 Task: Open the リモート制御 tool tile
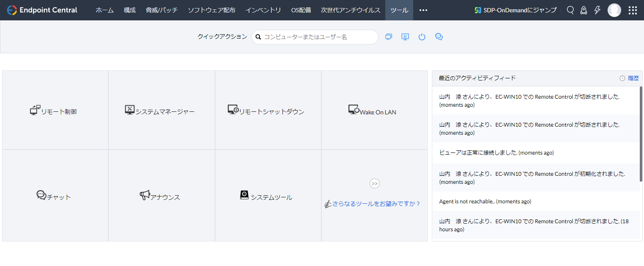(55, 111)
